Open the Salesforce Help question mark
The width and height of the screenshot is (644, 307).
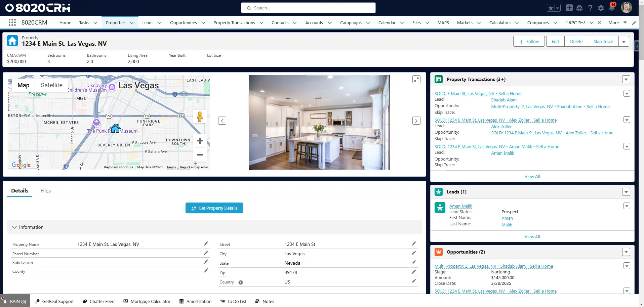(590, 8)
